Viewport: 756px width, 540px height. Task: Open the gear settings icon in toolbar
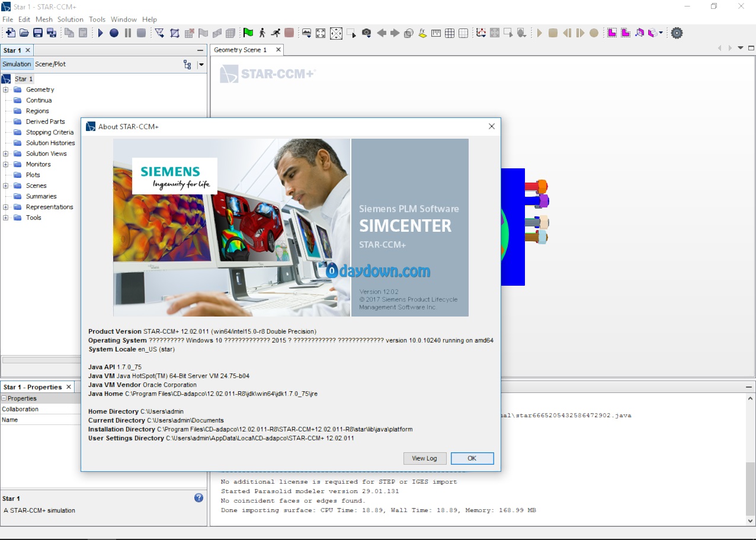tap(677, 33)
